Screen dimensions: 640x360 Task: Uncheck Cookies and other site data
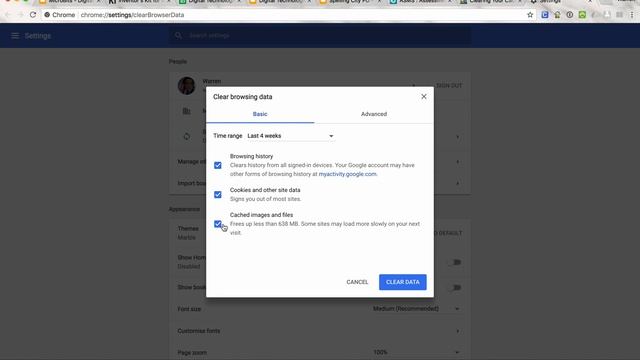point(218,195)
